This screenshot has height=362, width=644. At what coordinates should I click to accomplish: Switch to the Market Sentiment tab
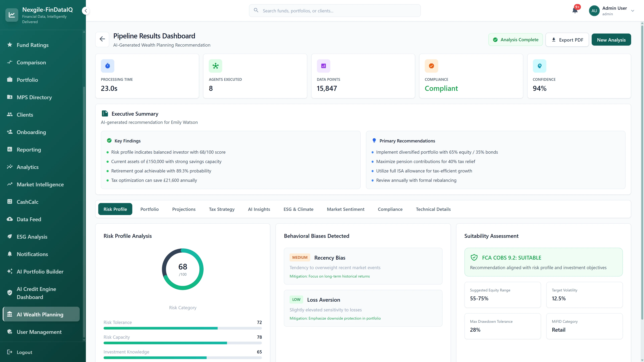click(345, 209)
